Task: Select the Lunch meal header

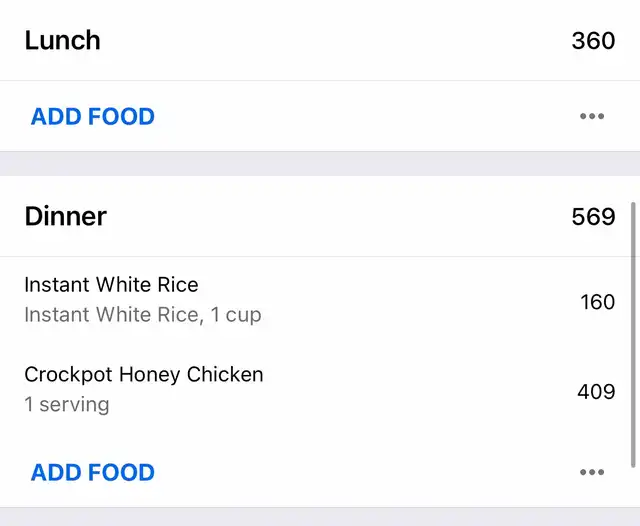Action: (x=62, y=41)
